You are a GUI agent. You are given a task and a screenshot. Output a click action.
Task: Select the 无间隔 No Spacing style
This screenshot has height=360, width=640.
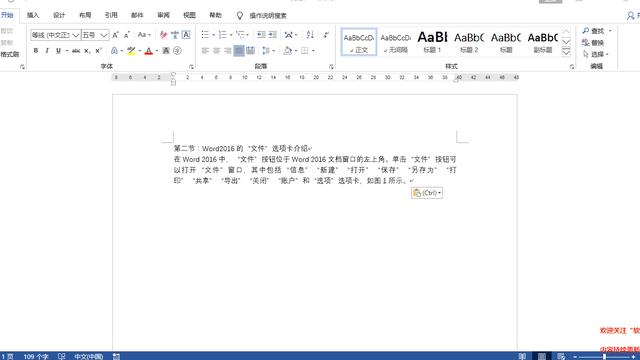(396, 42)
